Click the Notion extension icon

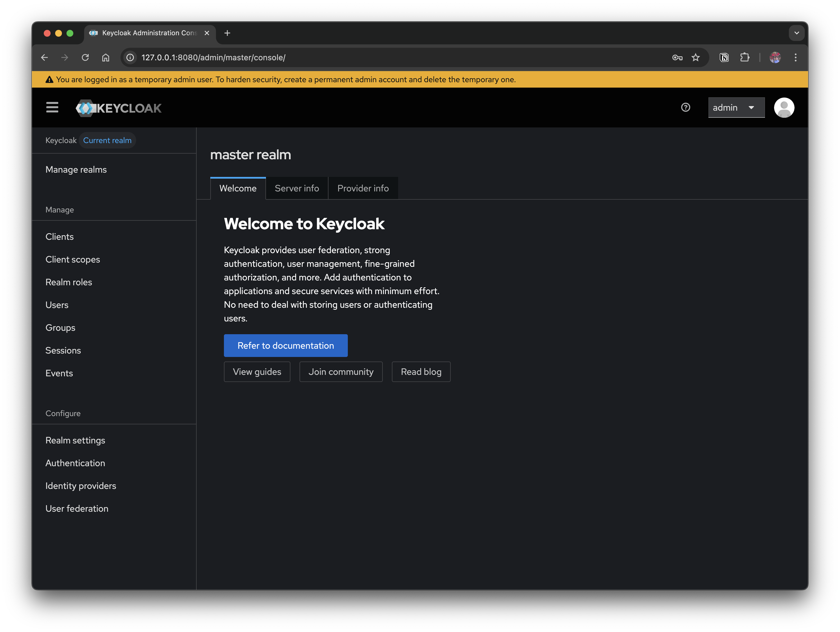(724, 57)
